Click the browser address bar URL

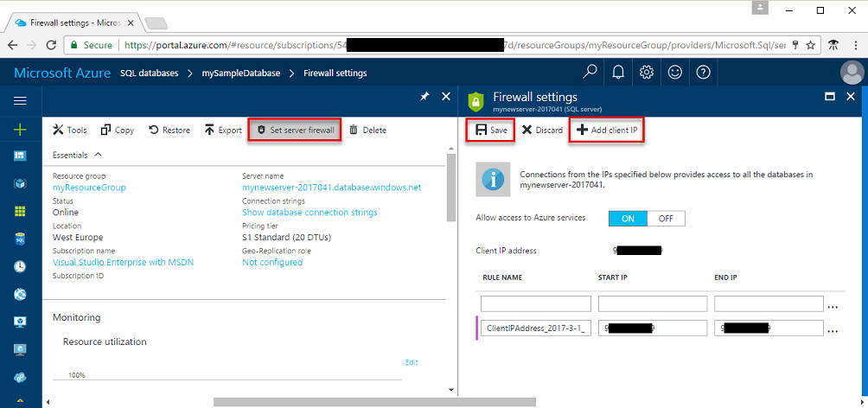(x=454, y=46)
